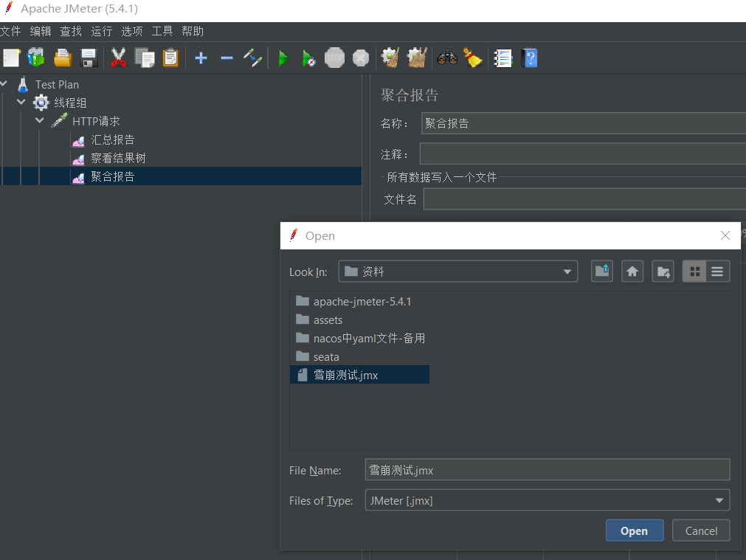Click the STOP test icon
The image size is (746, 560).
click(x=334, y=58)
